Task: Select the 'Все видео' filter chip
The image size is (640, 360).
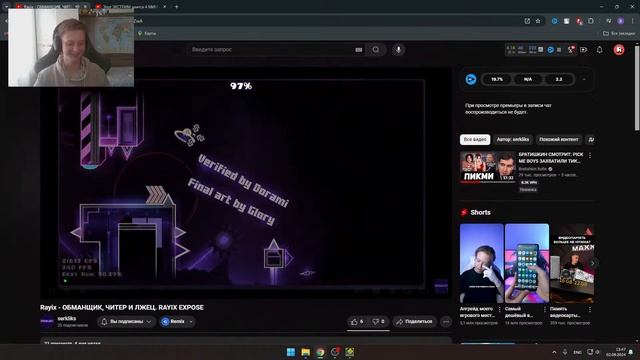Action: (475, 140)
